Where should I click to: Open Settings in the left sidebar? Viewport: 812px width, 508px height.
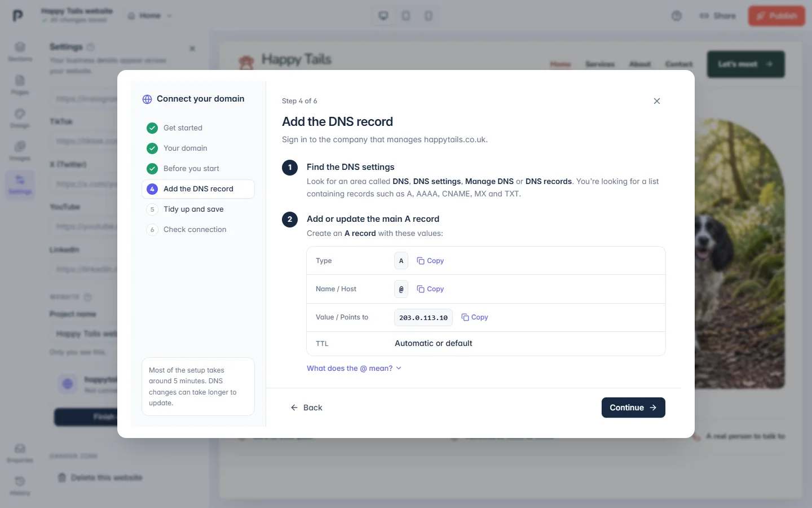click(20, 185)
